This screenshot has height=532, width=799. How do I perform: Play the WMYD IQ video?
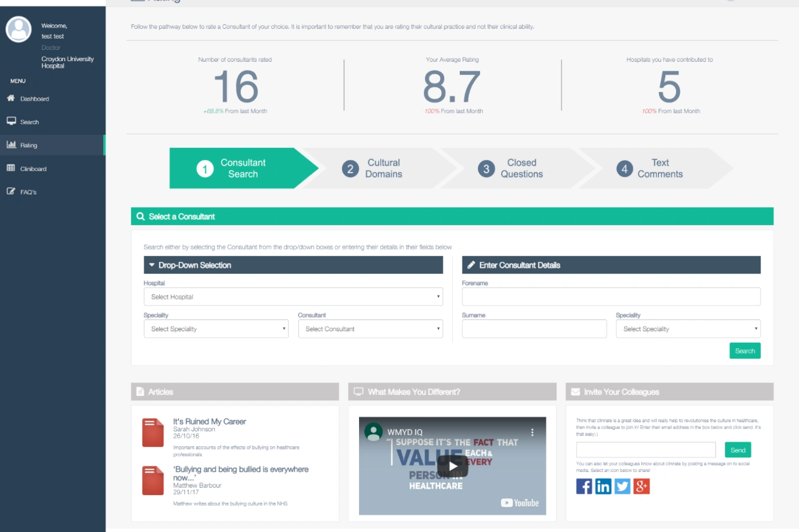453,466
